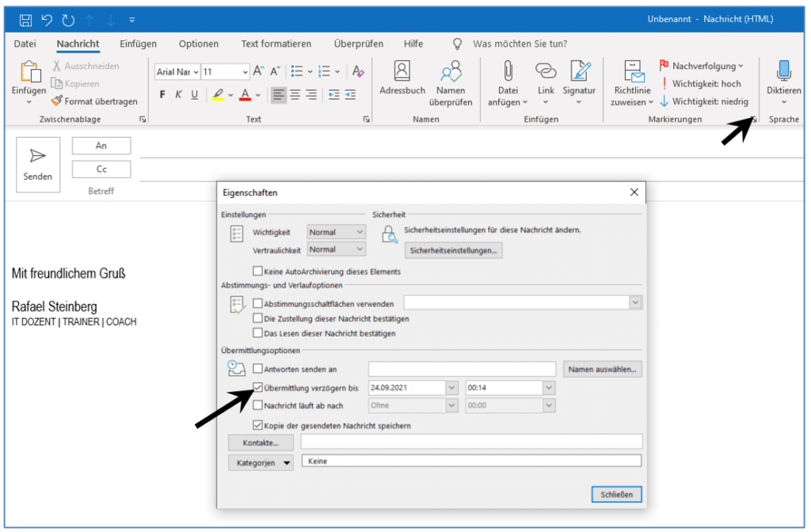Click the Senden button

[x=38, y=165]
